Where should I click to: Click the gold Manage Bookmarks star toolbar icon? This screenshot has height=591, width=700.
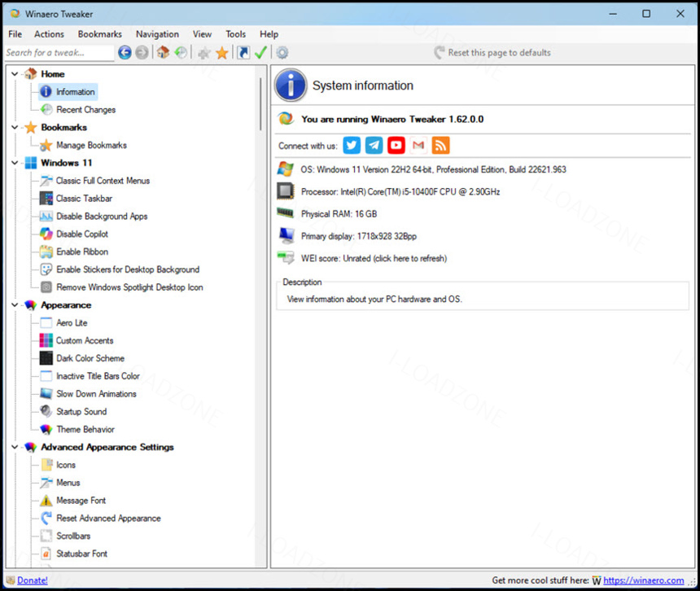pos(222,53)
